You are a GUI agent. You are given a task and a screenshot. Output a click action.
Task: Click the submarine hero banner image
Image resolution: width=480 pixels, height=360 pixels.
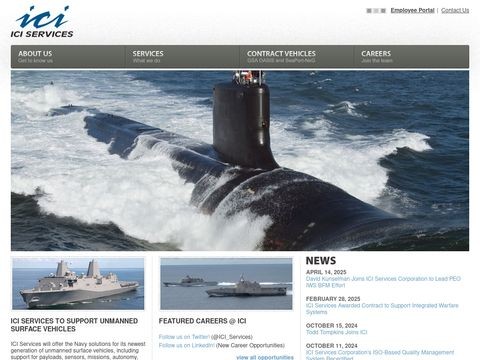click(240, 161)
